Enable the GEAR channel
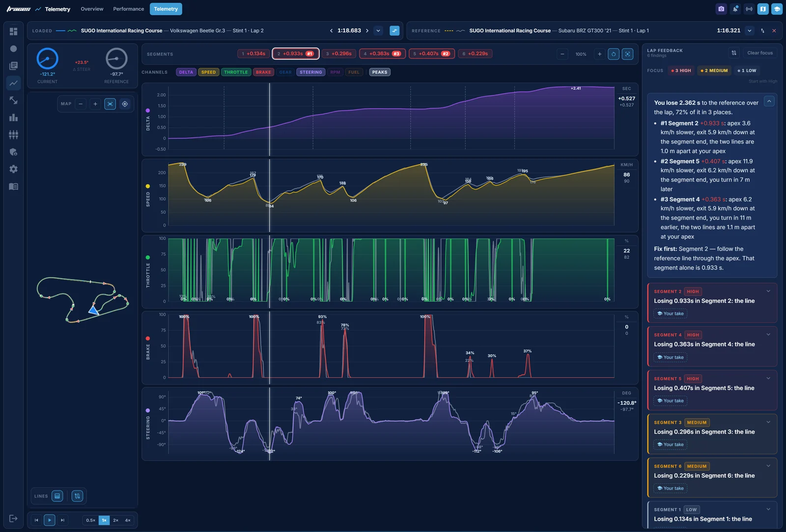 click(285, 72)
